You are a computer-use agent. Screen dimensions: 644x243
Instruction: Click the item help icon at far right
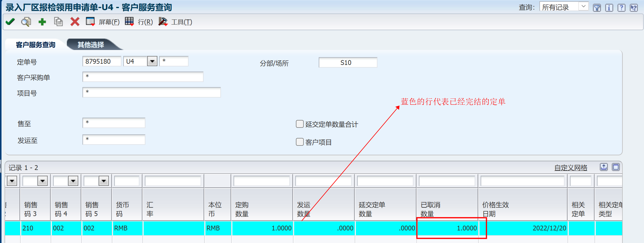(x=634, y=7)
